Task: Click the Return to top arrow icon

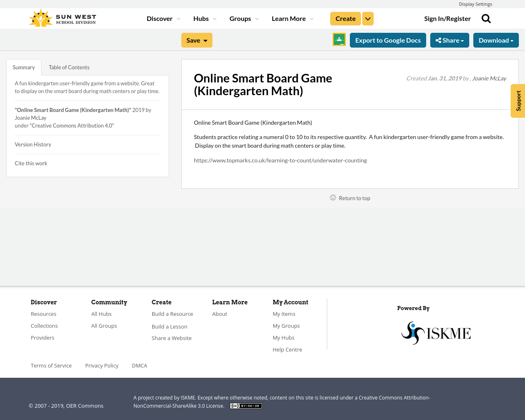Action: point(333,198)
